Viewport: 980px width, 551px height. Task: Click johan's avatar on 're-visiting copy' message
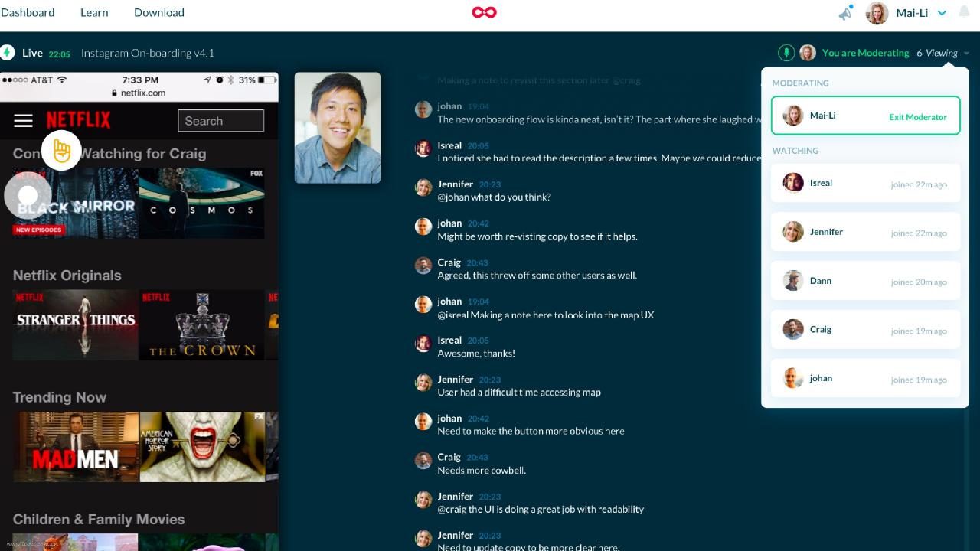coord(423,226)
